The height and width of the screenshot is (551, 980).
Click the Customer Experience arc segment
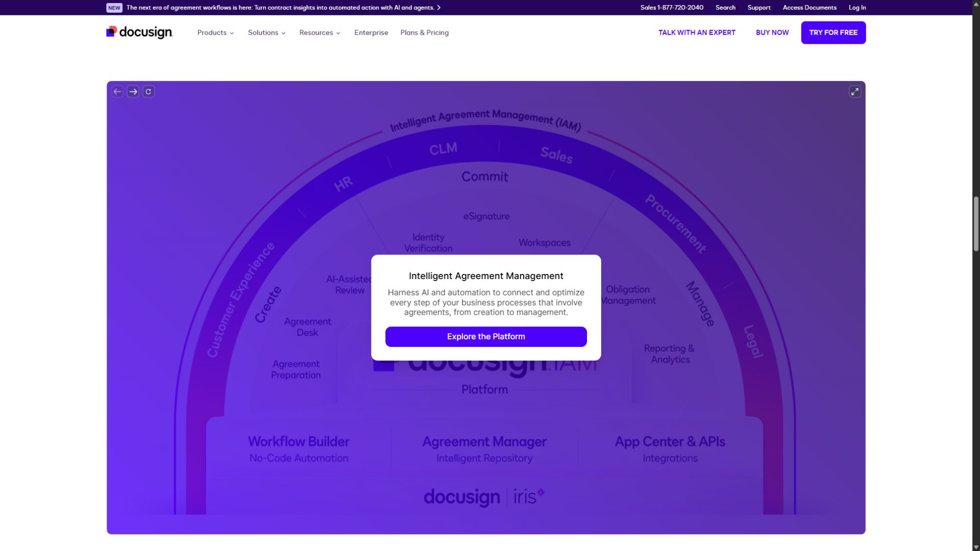[x=241, y=300]
